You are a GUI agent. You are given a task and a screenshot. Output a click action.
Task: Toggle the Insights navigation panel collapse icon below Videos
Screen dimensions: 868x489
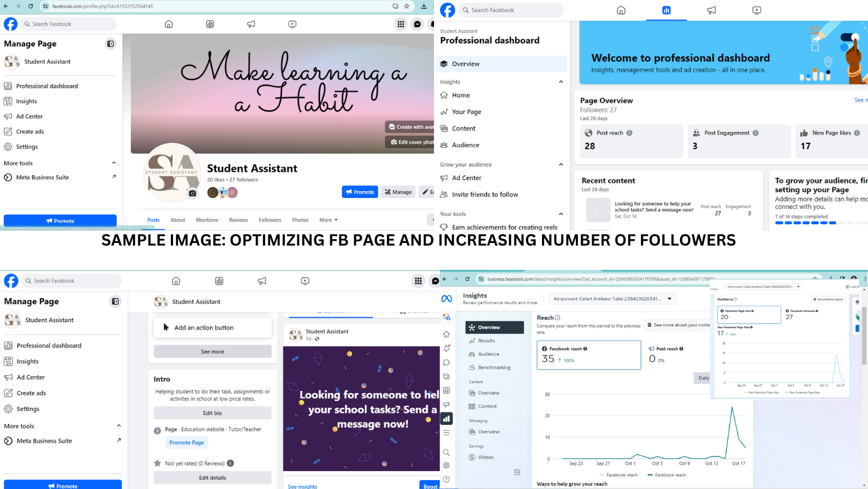[517, 472]
